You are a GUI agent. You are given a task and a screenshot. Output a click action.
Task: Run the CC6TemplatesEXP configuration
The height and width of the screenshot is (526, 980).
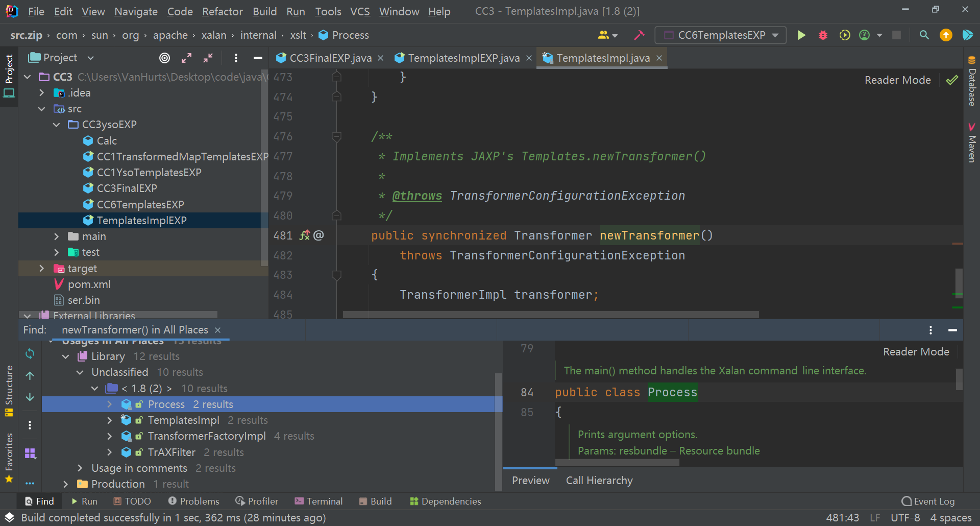click(x=801, y=35)
